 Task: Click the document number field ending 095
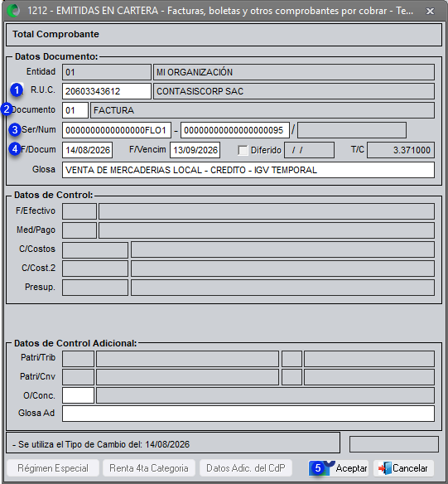[x=235, y=130]
